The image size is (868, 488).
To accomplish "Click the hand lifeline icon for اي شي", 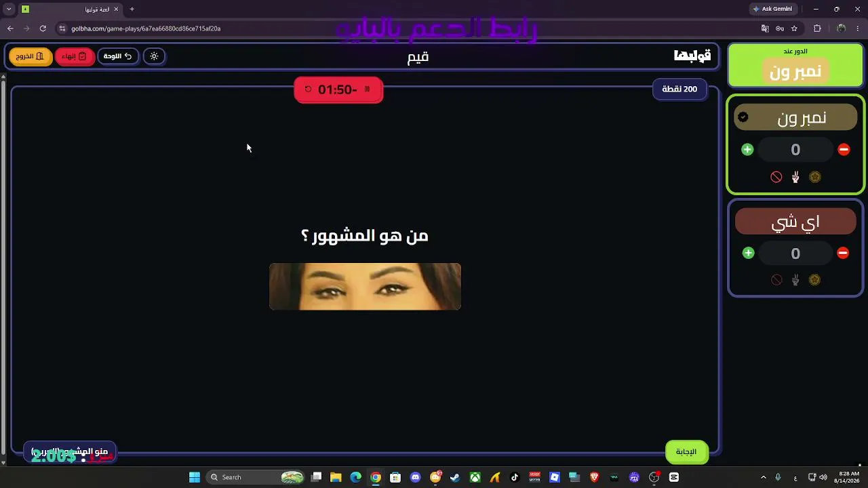I will coord(795,280).
